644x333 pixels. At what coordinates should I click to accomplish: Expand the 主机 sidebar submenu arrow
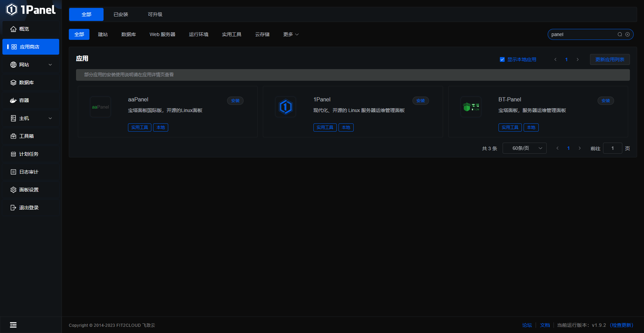point(50,118)
